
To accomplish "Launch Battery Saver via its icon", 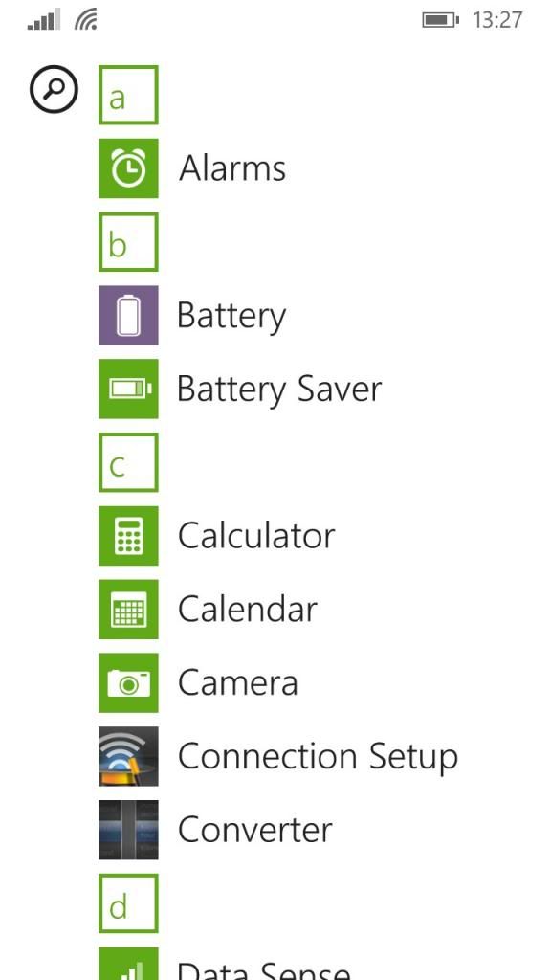I will coord(128,389).
